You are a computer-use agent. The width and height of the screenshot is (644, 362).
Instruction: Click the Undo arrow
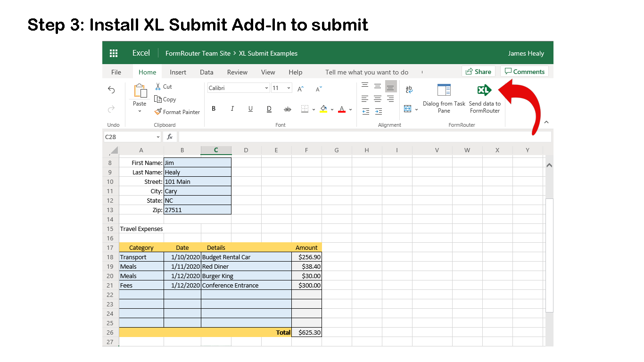pos(111,90)
